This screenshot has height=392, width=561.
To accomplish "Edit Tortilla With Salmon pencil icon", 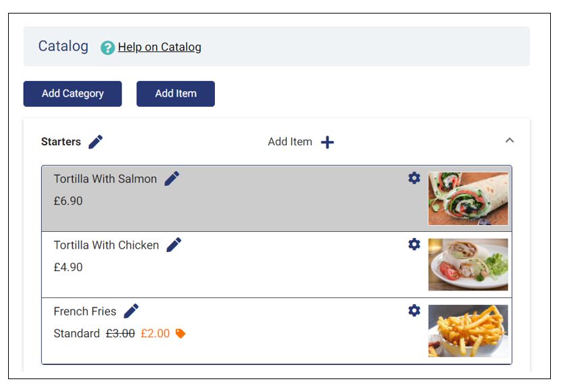I will click(x=172, y=178).
